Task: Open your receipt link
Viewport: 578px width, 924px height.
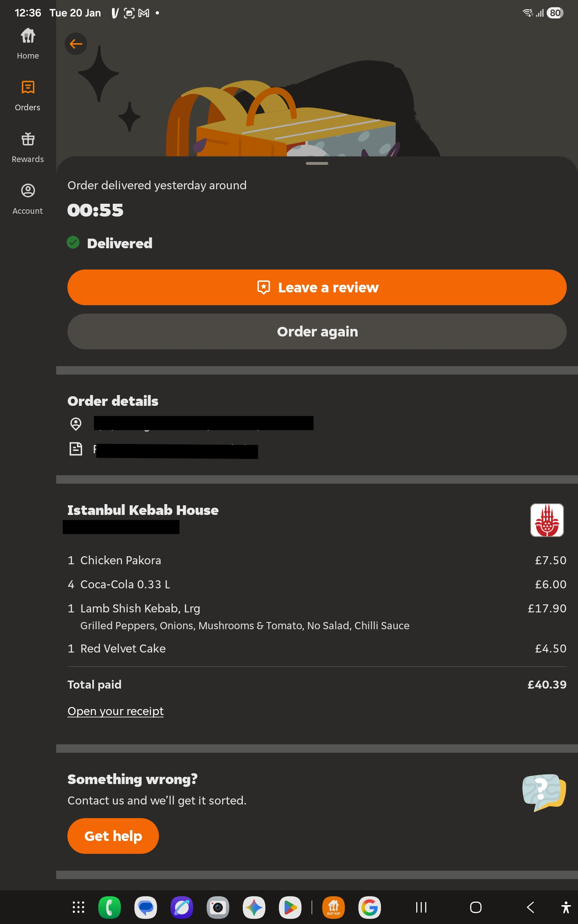Action: tap(116, 711)
